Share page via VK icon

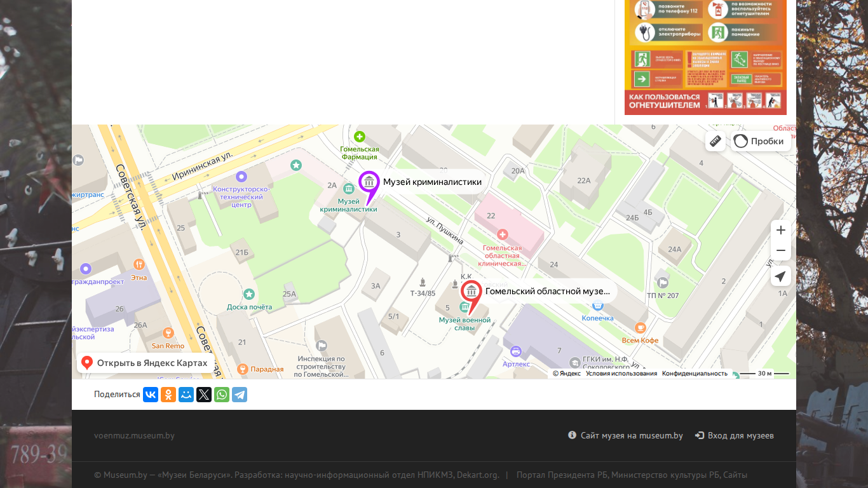pos(151,395)
